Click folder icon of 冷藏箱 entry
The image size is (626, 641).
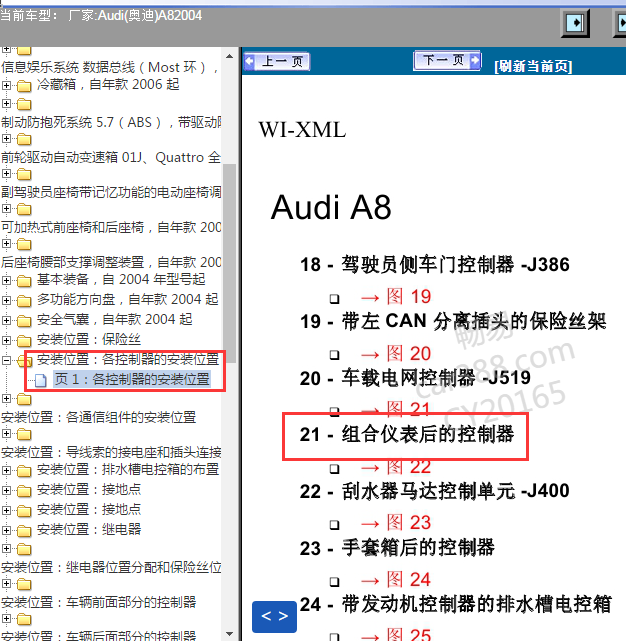(x=24, y=86)
